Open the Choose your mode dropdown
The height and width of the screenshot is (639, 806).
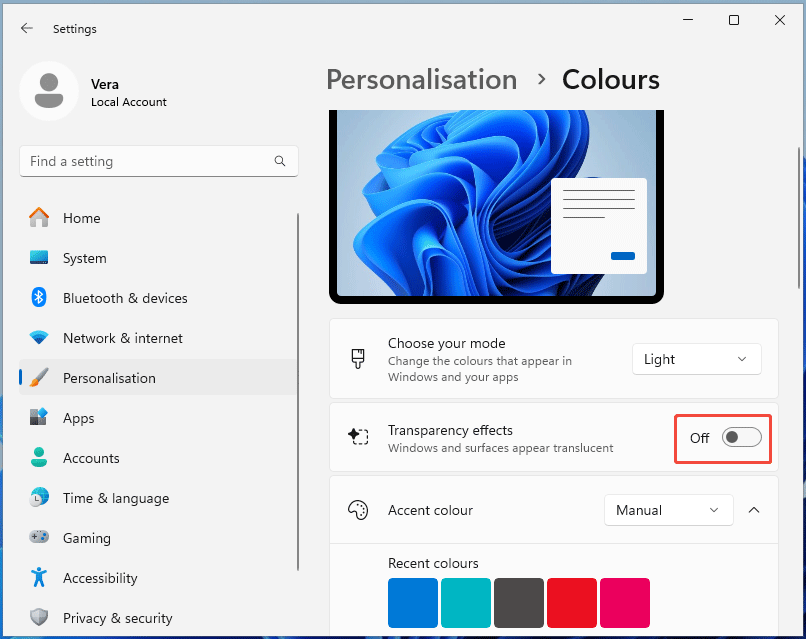(696, 358)
